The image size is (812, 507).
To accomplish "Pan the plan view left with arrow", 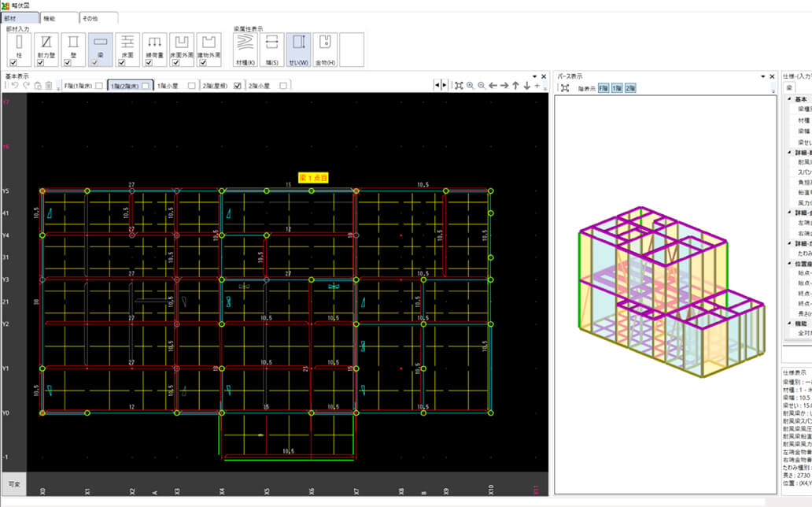I will point(493,85).
